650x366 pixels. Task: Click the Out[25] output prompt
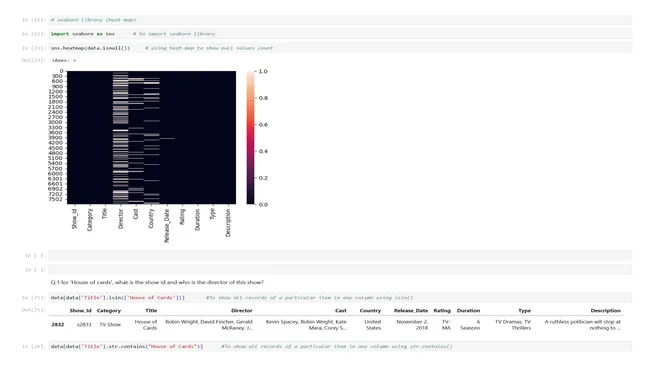(x=33, y=310)
